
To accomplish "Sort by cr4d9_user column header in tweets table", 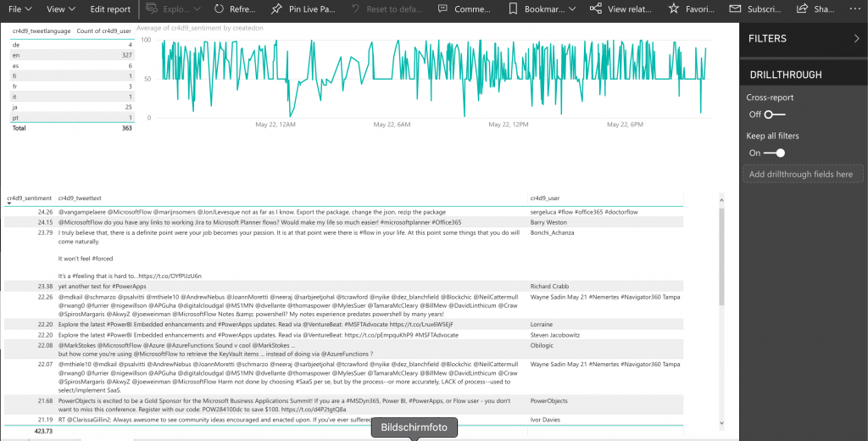I will (x=547, y=198).
